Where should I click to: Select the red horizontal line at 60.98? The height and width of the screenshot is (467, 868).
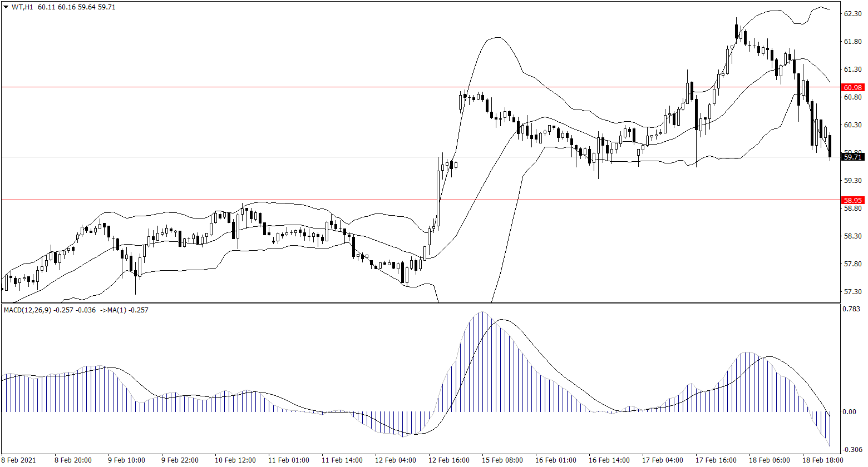334,87
